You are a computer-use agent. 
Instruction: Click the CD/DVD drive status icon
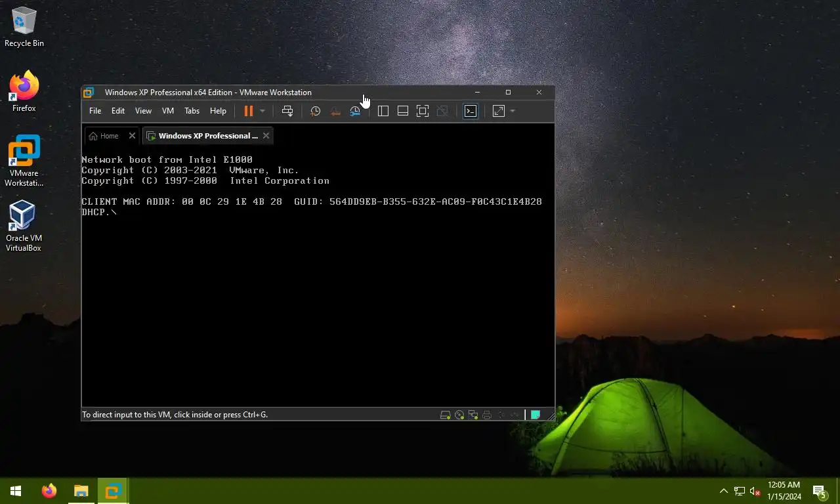pyautogui.click(x=459, y=415)
